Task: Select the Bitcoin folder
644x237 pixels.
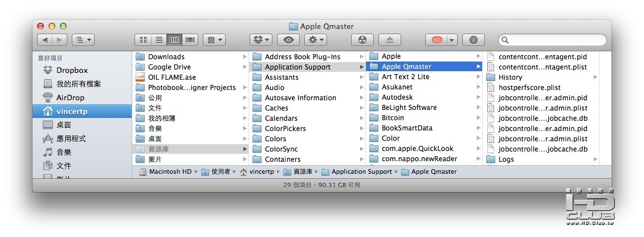Action: click(424, 118)
